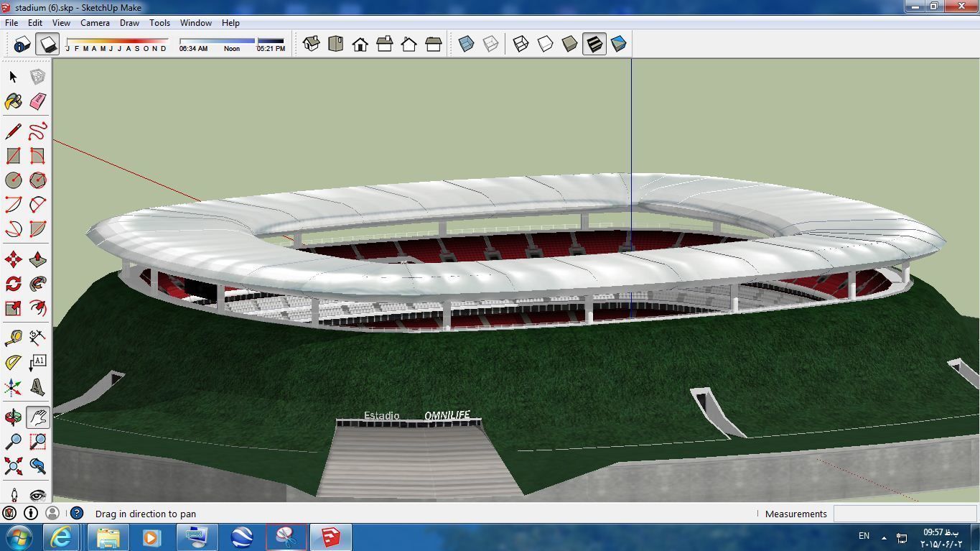Enable Shaded face style
This screenshot has width=980, height=551.
[x=569, y=45]
